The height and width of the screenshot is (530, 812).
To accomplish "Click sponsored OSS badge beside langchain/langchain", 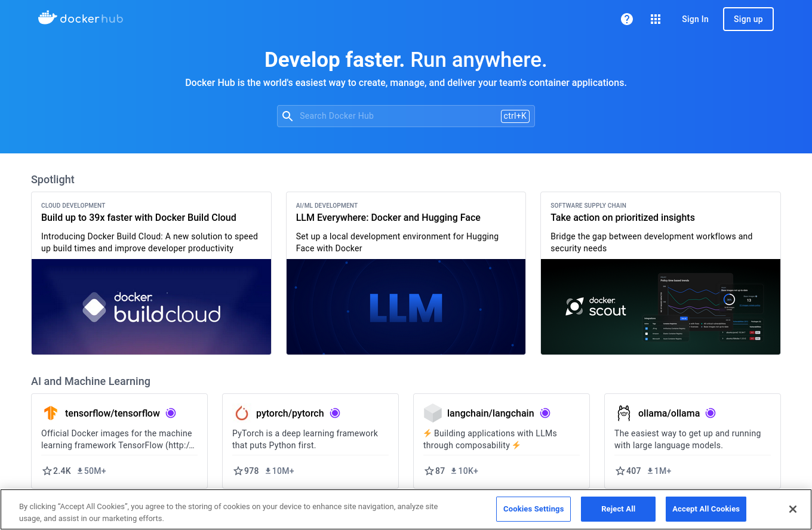I will (x=545, y=413).
